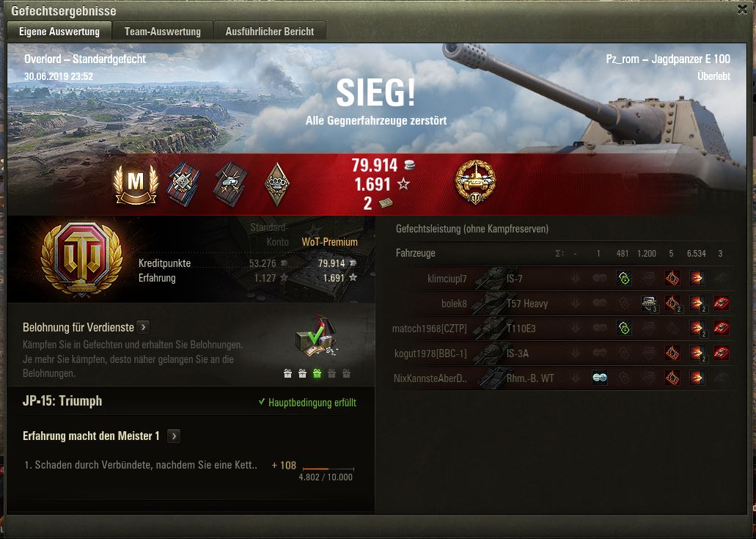Click the stun tank icon for bolek8
This screenshot has height=539, width=756.
click(649, 304)
